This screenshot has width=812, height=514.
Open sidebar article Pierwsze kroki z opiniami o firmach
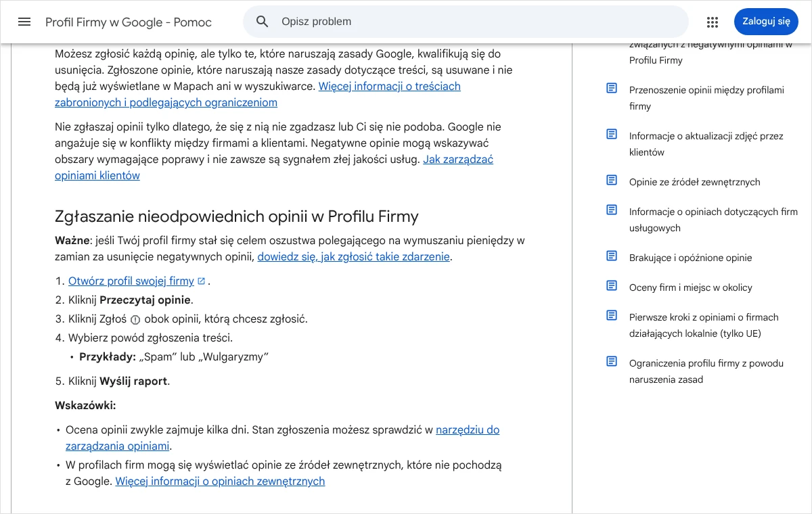click(704, 325)
